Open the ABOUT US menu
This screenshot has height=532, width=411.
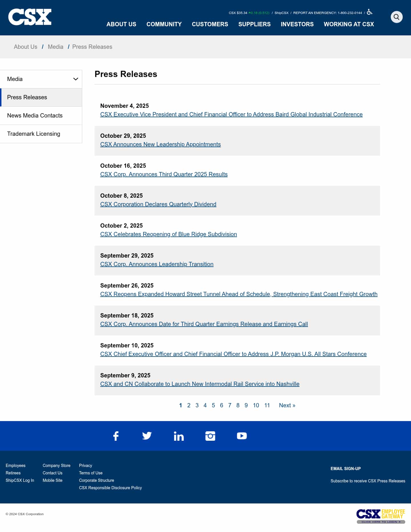tap(121, 24)
